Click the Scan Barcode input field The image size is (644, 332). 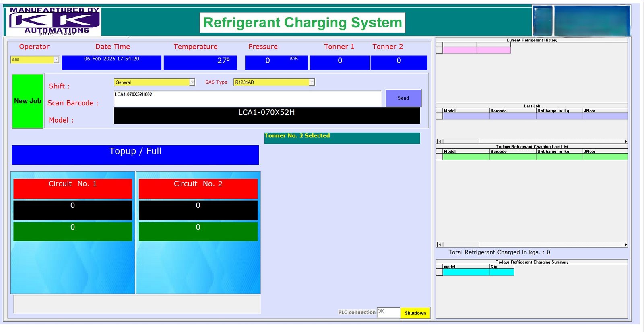click(x=247, y=98)
